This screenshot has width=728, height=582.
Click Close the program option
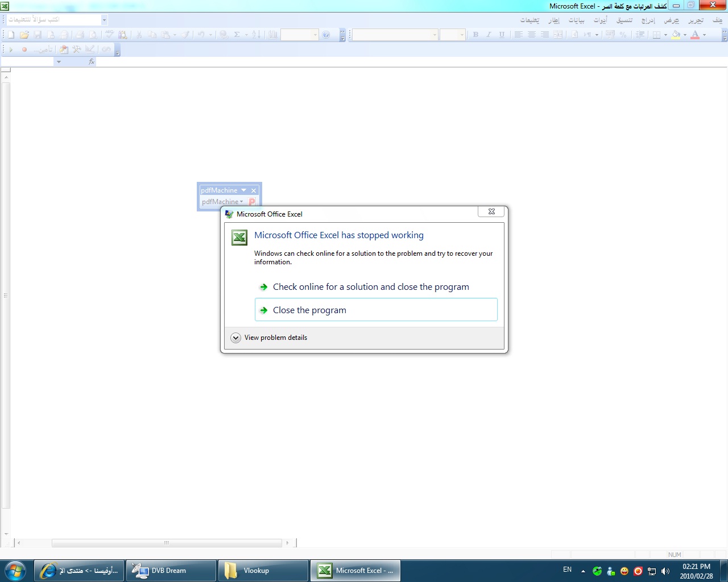(x=376, y=310)
